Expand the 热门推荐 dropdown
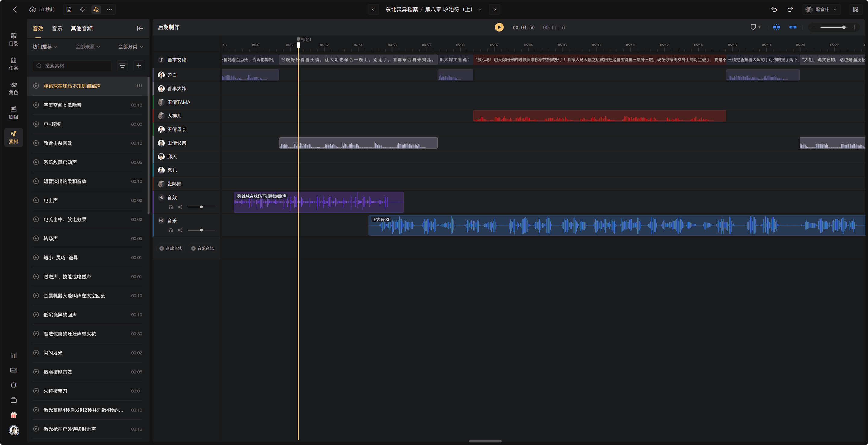The width and height of the screenshot is (868, 445). [x=45, y=47]
